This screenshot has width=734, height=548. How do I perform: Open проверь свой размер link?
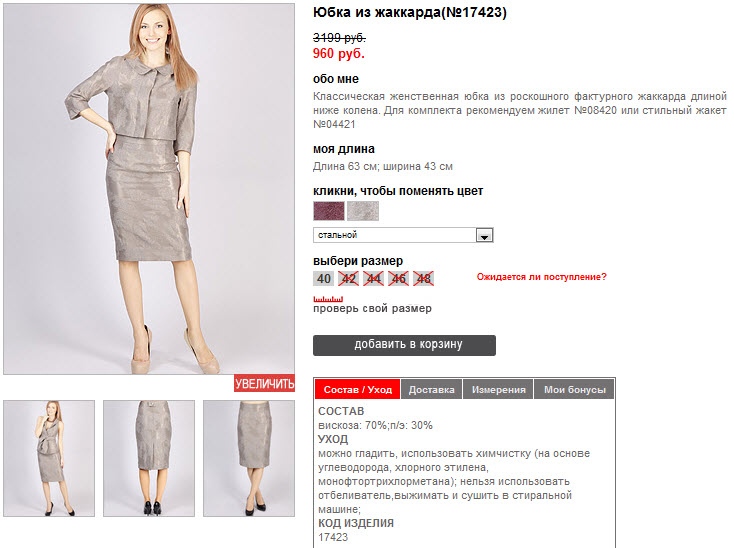click(x=372, y=308)
